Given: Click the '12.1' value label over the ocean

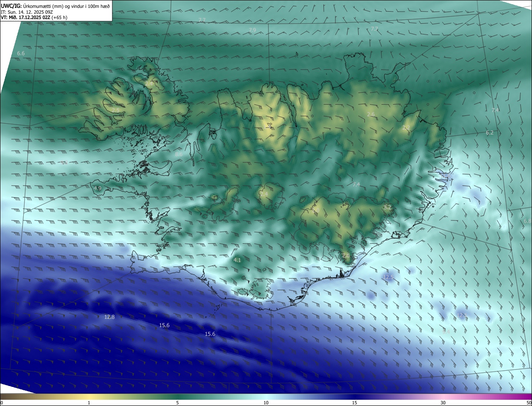Looking at the screenshot, I should coord(462,316).
